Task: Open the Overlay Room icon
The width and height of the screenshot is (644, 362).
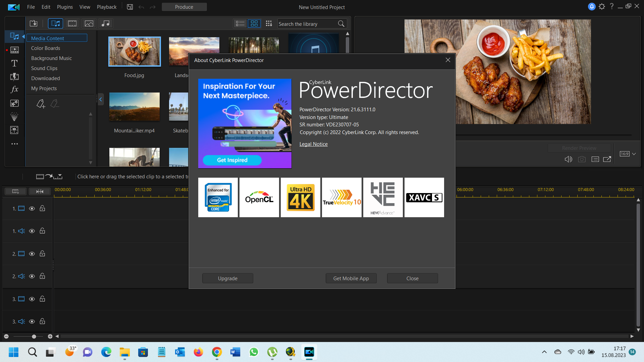Action: pyautogui.click(x=14, y=103)
